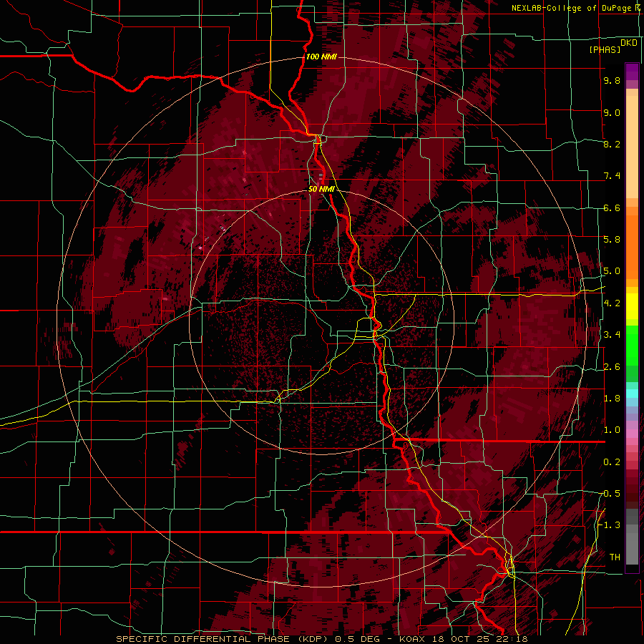Click the 'TH' label near the scale bottom
644x644 pixels.
615,557
